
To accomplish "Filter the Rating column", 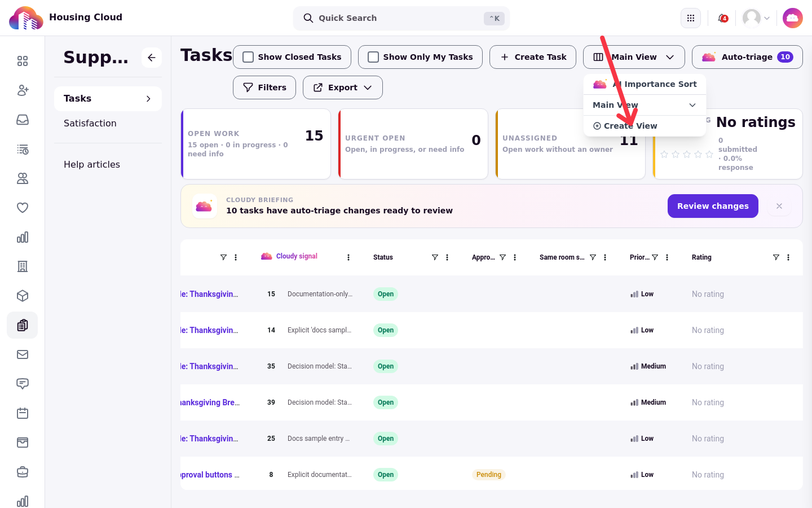I will pos(776,257).
